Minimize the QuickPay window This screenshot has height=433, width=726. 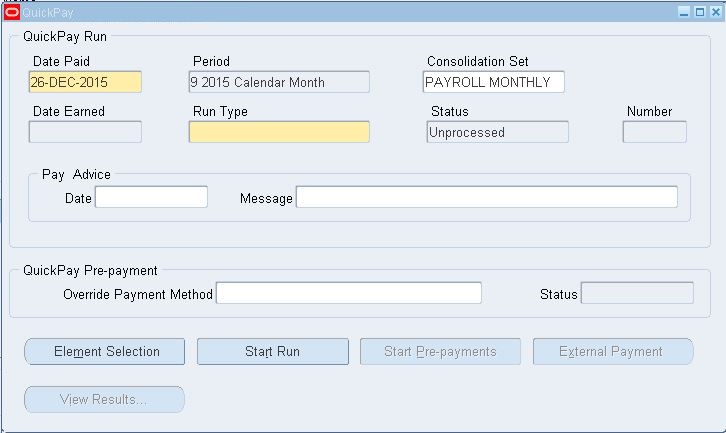(684, 12)
